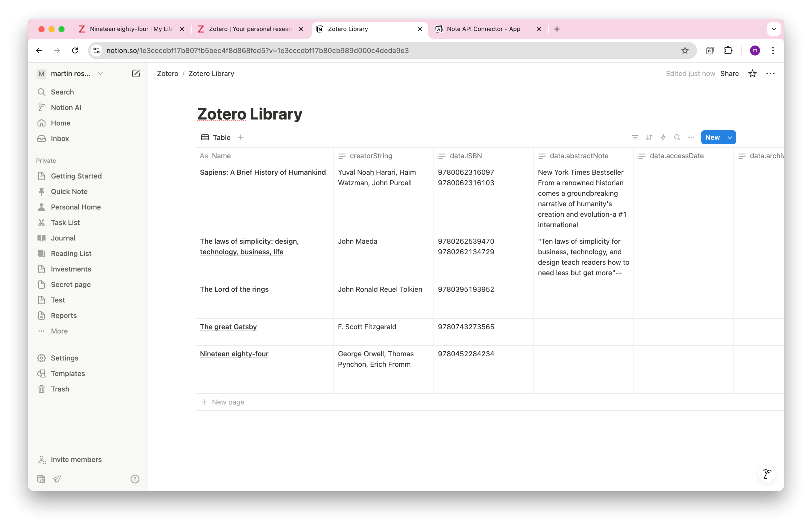
Task: Open filter icon in table toolbar
Action: click(635, 137)
